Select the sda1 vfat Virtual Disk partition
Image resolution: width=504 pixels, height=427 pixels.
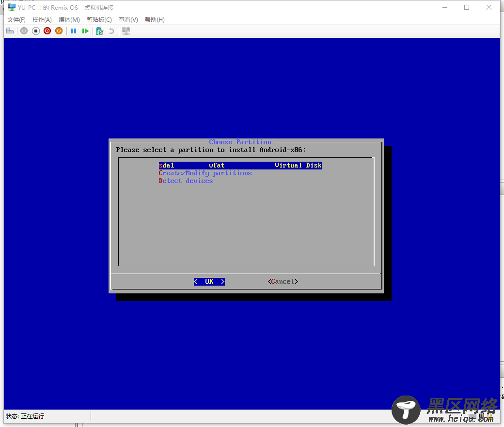click(240, 166)
